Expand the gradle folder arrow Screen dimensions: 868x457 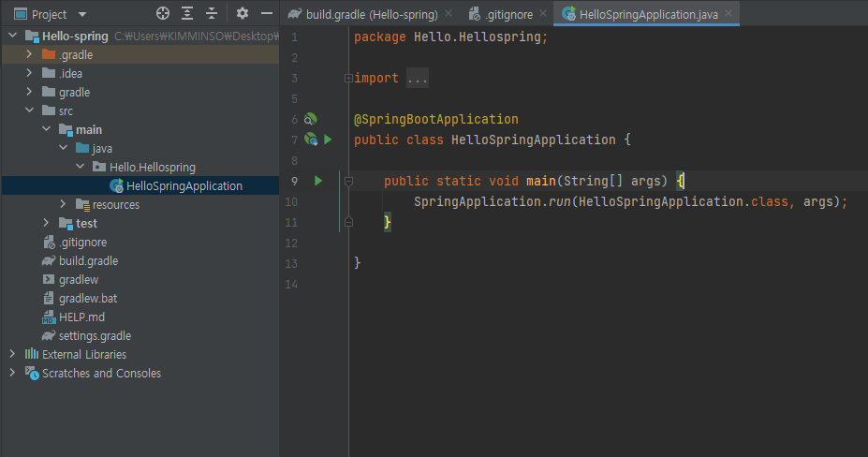[29, 92]
